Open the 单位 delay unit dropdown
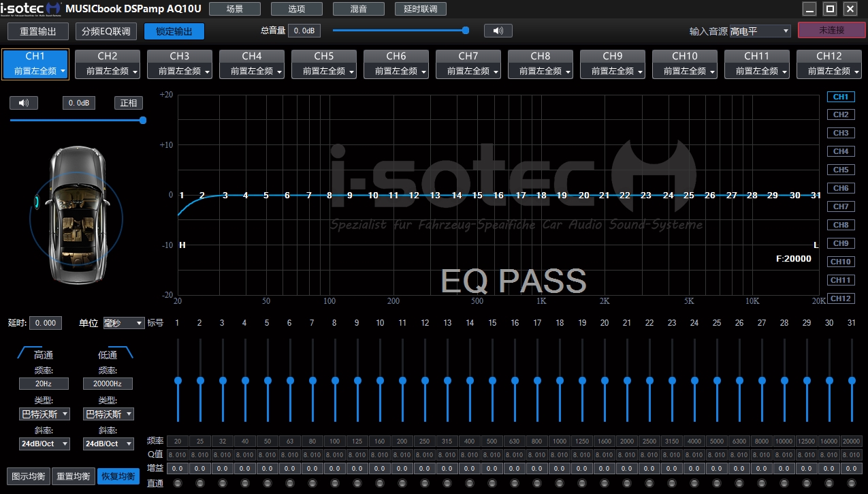This screenshot has width=868, height=494. pos(124,323)
